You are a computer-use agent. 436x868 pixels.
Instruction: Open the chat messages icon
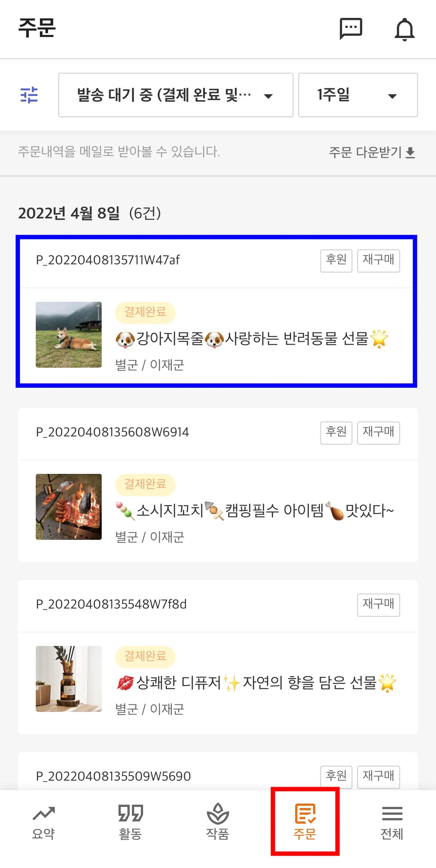[x=351, y=29]
